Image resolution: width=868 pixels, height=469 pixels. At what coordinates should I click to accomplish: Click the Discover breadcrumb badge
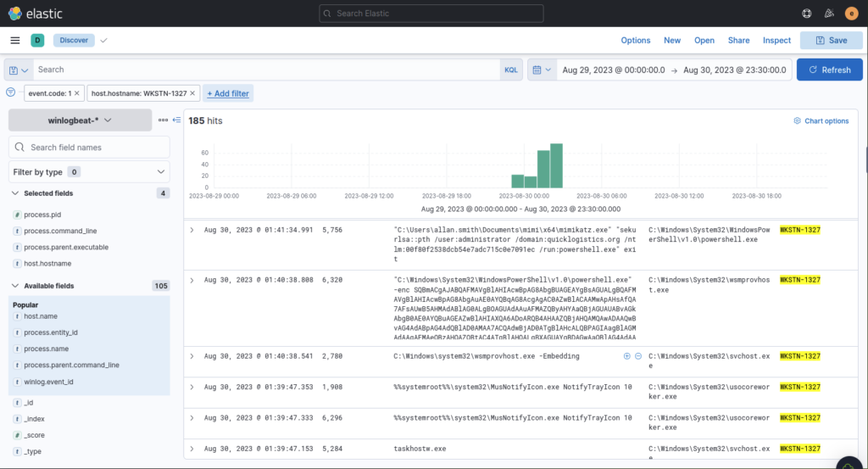(74, 40)
